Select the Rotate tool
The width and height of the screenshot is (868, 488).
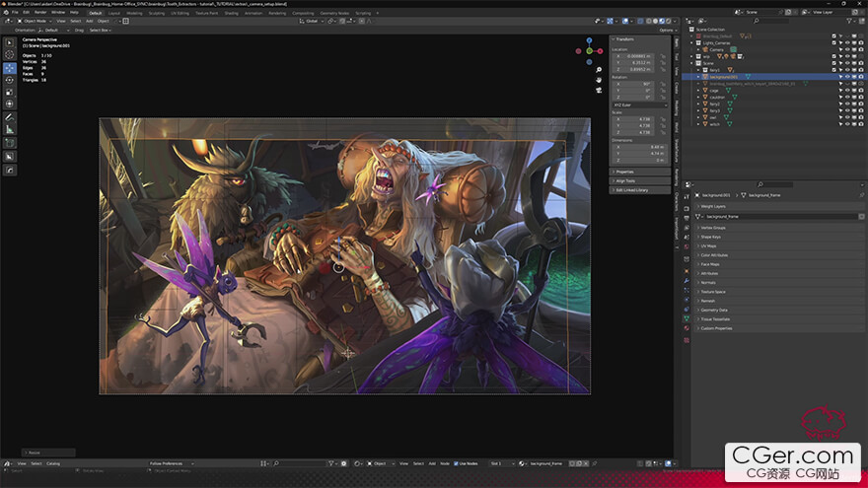pyautogui.click(x=10, y=80)
